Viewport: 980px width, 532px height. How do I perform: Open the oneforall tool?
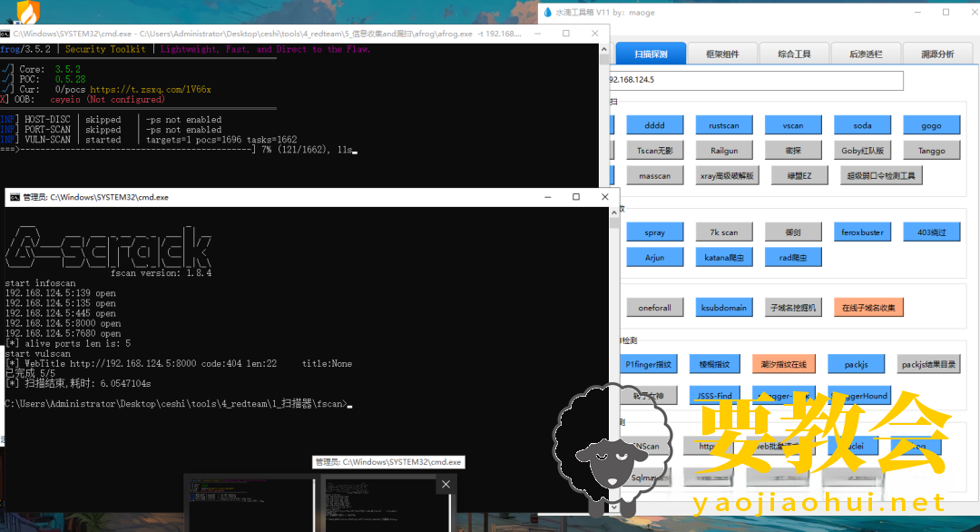coord(654,308)
